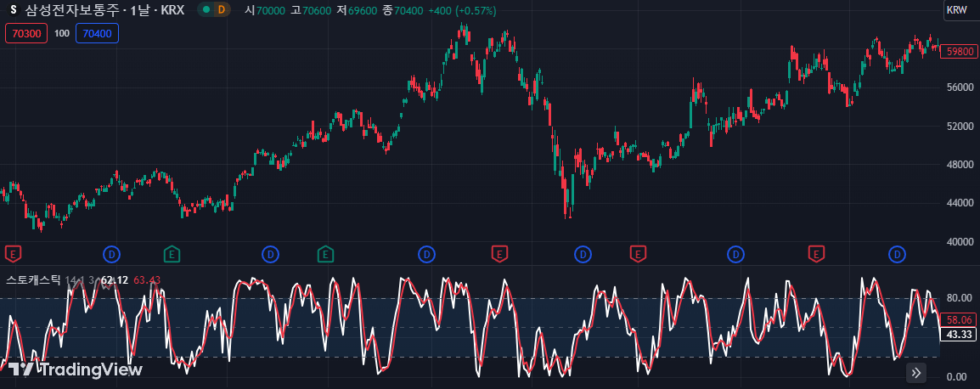The width and height of the screenshot is (980, 389).
Task: Click the double-arrow scroll to latest bar button
Action: point(916,373)
